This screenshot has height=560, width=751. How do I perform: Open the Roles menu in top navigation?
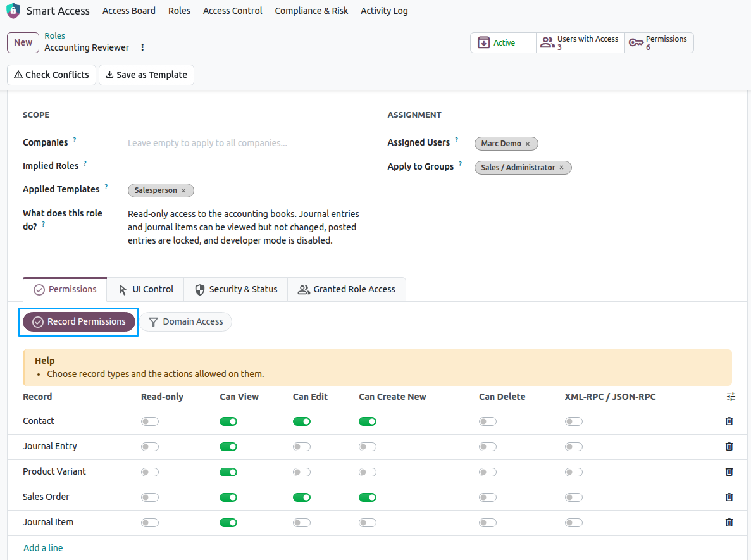click(x=179, y=11)
